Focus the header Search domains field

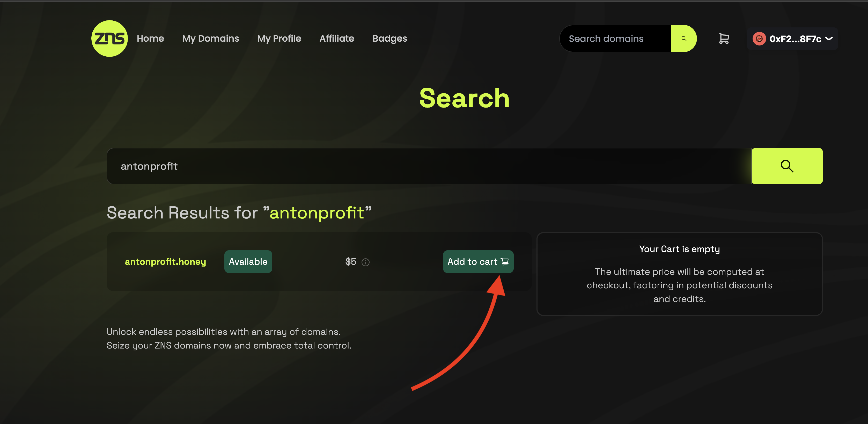pyautogui.click(x=615, y=38)
